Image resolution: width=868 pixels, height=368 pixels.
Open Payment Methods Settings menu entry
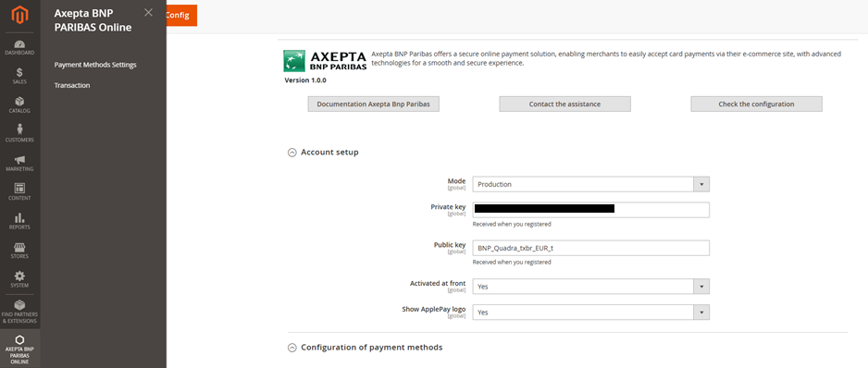[95, 65]
